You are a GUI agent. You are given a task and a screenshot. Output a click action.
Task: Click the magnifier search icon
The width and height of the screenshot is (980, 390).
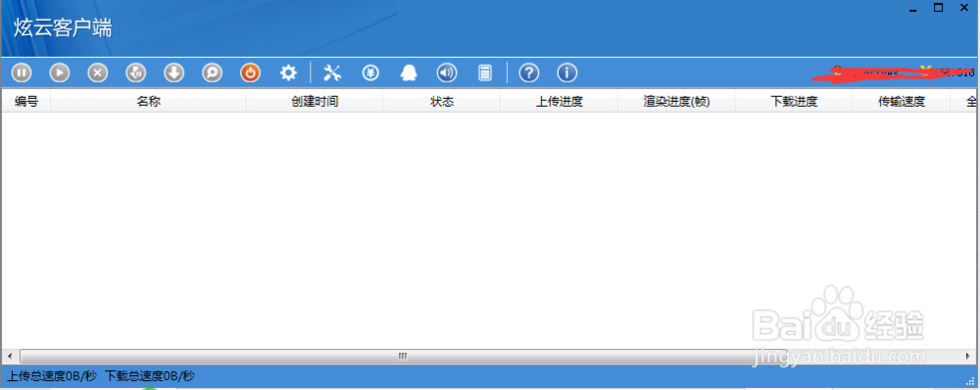pos(212,73)
